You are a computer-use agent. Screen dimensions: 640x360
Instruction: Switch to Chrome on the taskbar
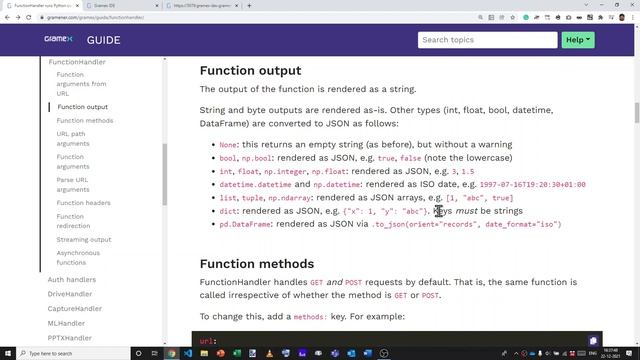(x=171, y=353)
